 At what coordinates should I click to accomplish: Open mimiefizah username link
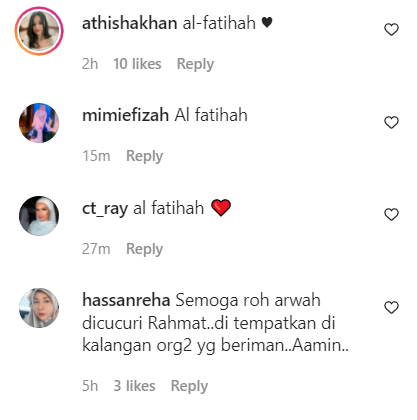tap(126, 115)
